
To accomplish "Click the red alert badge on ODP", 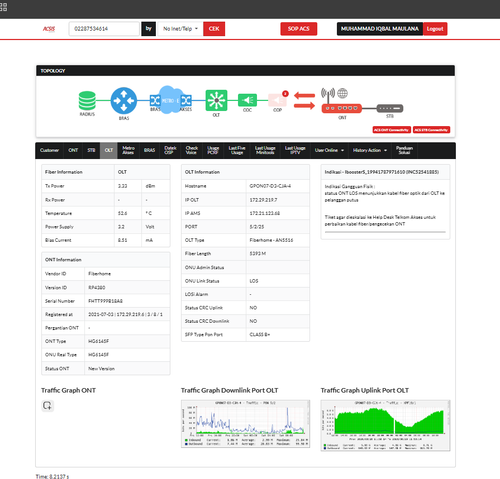I will tap(285, 94).
